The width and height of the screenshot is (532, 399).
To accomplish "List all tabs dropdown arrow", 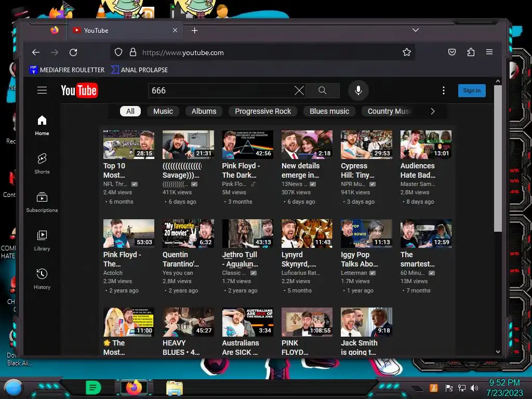I will coord(415,30).
